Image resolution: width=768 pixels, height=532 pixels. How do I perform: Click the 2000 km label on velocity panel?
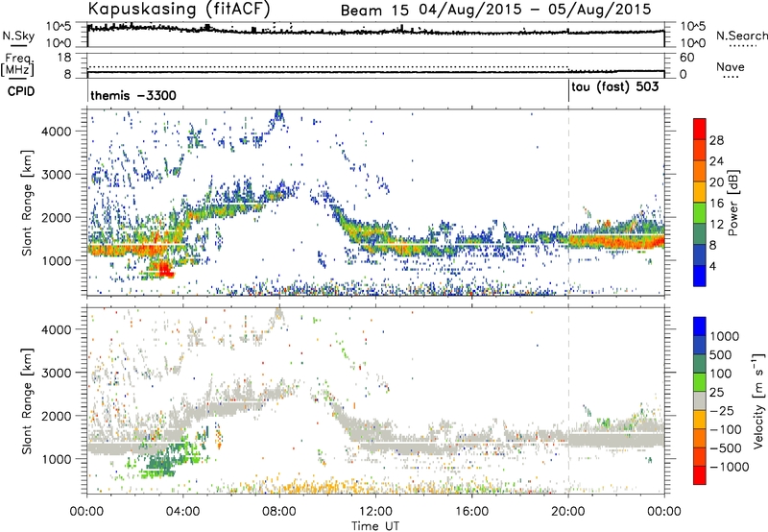pos(56,416)
